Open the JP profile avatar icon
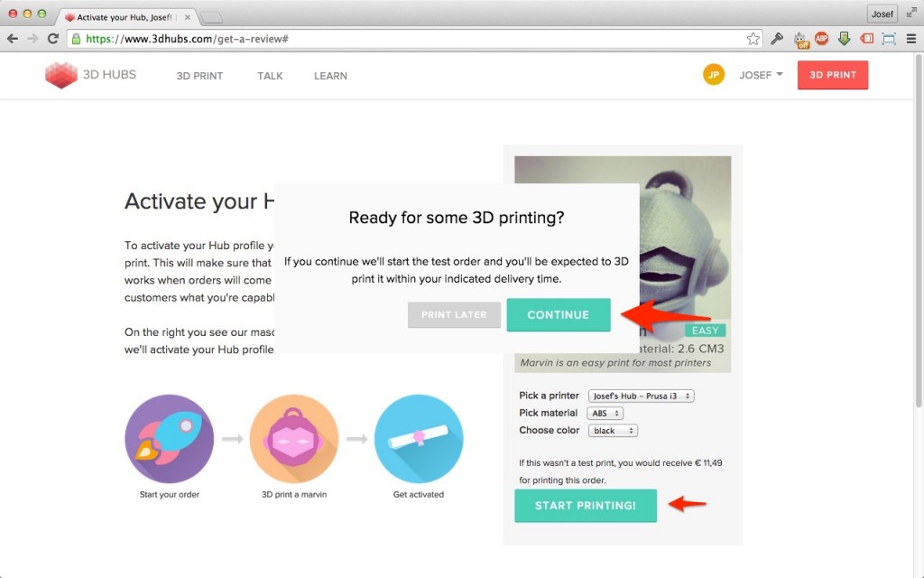924x578 pixels. [x=713, y=75]
